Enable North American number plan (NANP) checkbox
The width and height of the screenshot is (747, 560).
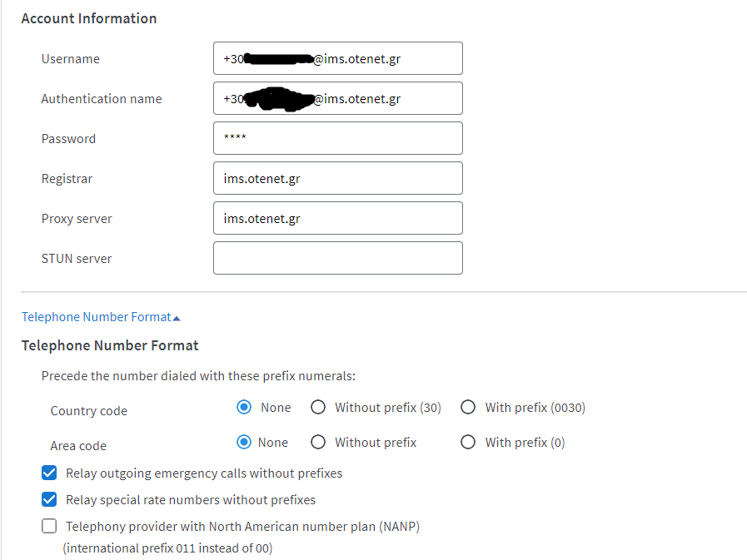[50, 527]
